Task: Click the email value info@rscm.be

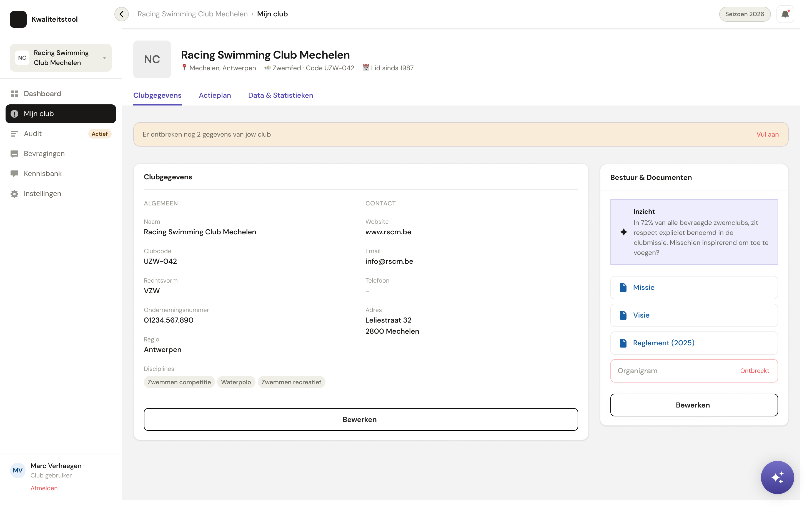Action: (389, 261)
